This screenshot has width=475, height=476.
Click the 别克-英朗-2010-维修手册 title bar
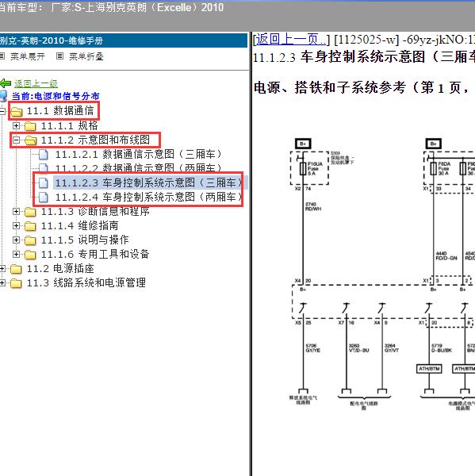coord(124,40)
